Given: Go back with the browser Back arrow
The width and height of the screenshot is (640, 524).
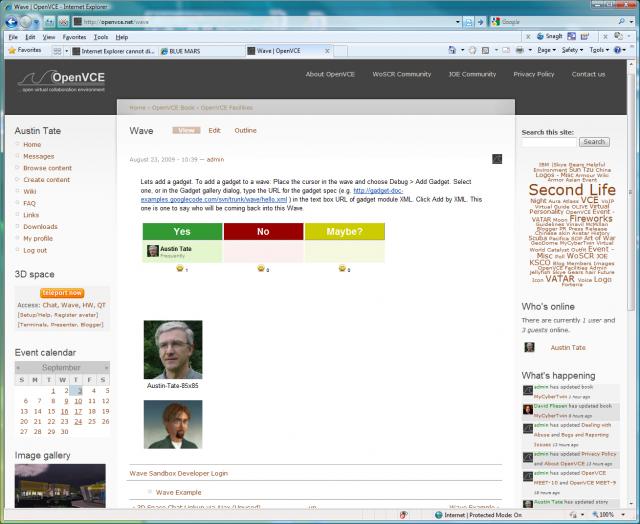Looking at the screenshot, I should 11,22.
